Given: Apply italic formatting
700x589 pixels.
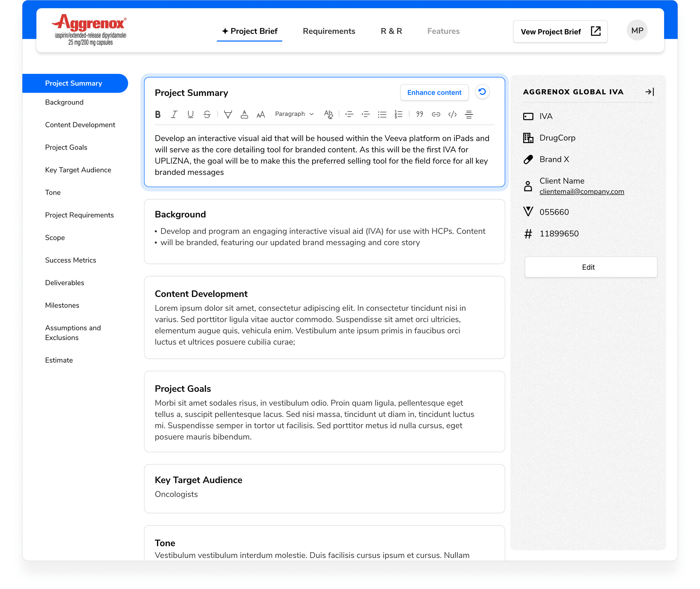Looking at the screenshot, I should point(174,115).
